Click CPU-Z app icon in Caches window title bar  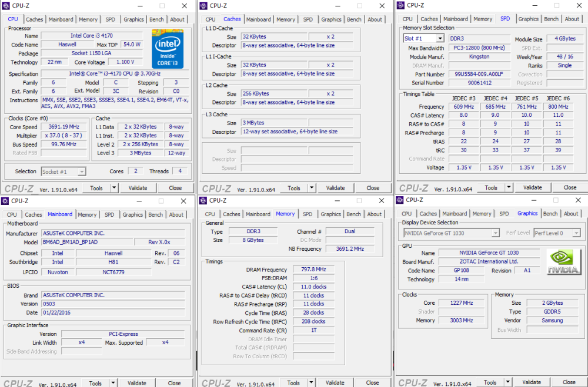203,6
